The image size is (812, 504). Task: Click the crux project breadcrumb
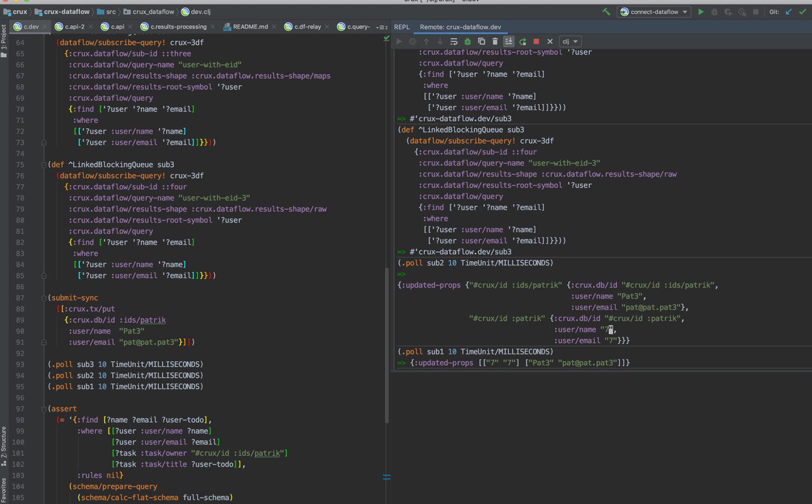(x=15, y=11)
